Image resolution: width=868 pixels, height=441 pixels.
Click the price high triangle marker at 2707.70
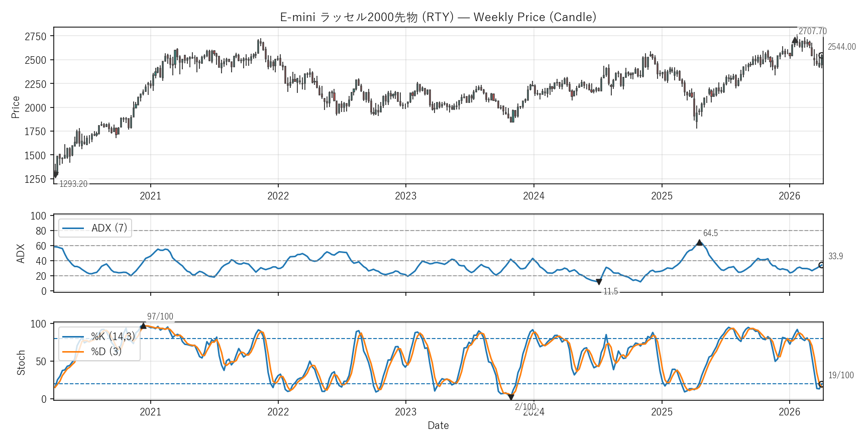(x=795, y=40)
